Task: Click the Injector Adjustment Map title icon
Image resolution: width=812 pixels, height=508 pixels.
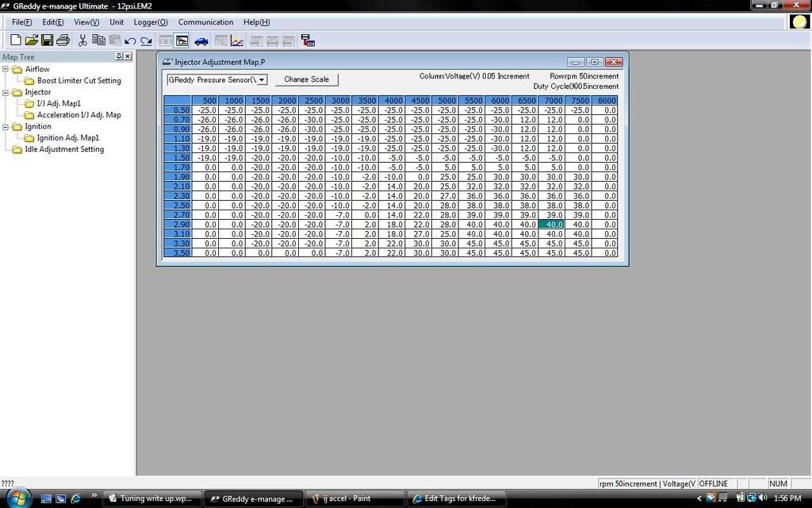Action: (x=167, y=62)
